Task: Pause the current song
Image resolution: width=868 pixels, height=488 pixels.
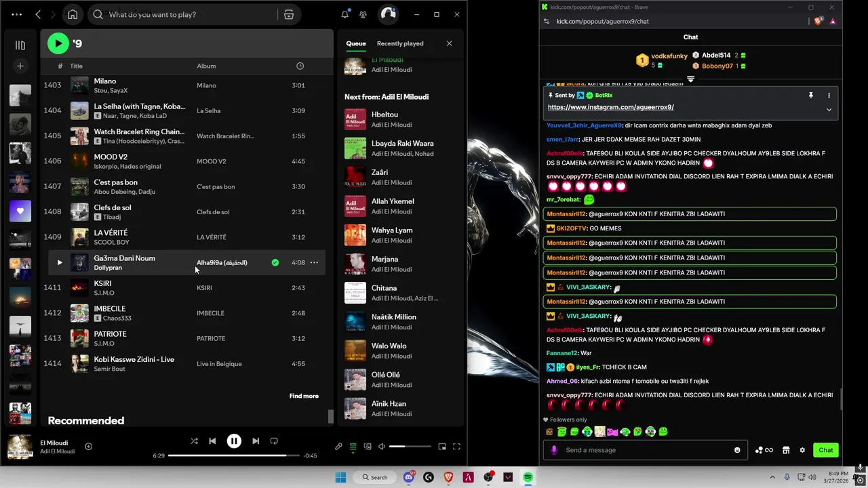Action: click(x=234, y=441)
